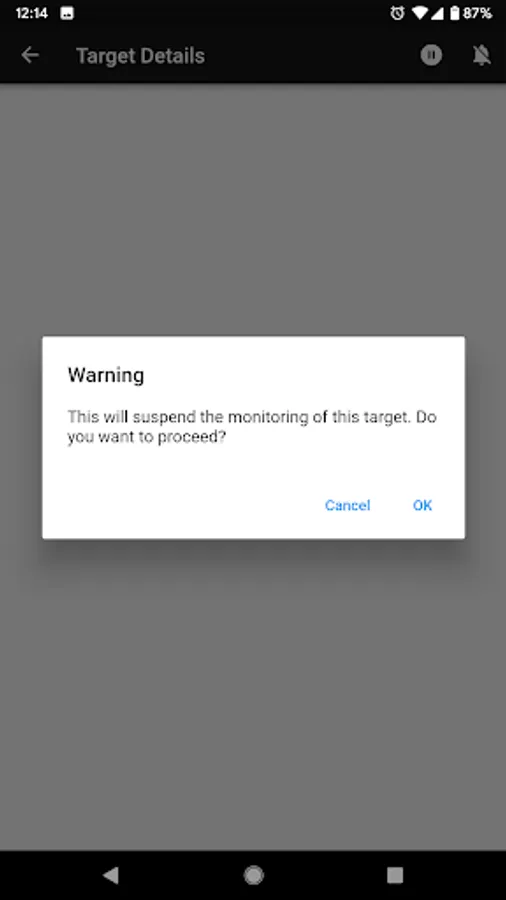Tap the 12:14 clock in status bar
This screenshot has height=900, width=506.
pyautogui.click(x=32, y=13)
